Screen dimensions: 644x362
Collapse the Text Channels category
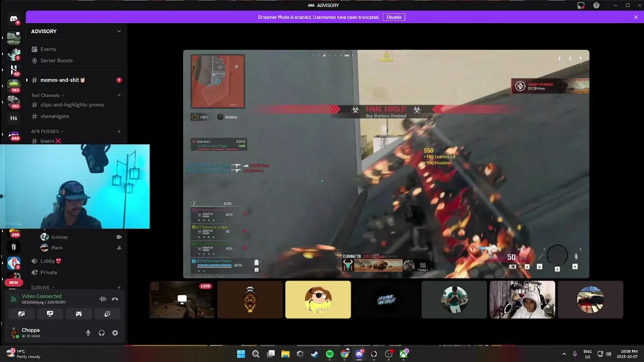click(x=48, y=96)
